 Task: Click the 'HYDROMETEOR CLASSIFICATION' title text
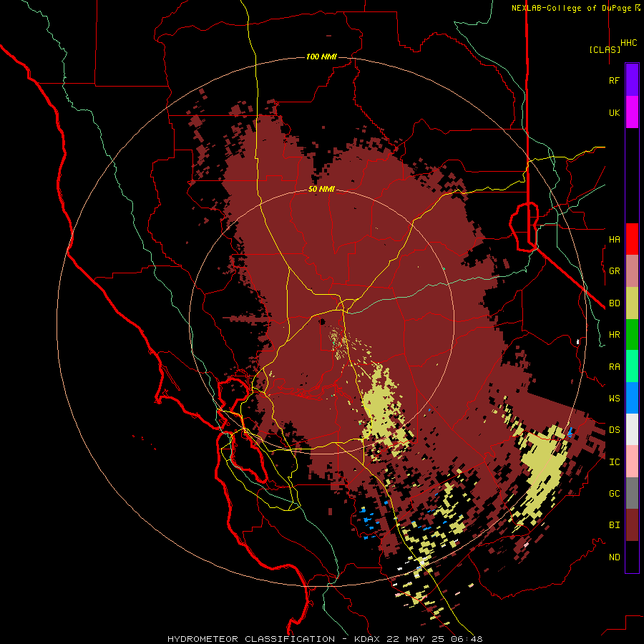(251, 639)
